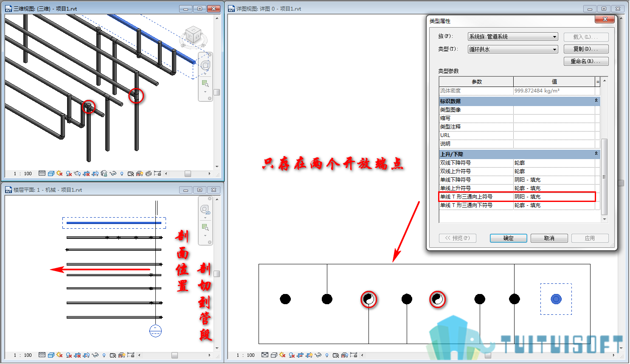Click the 类型注释 value field
This screenshot has width=630, height=364.
point(554,127)
